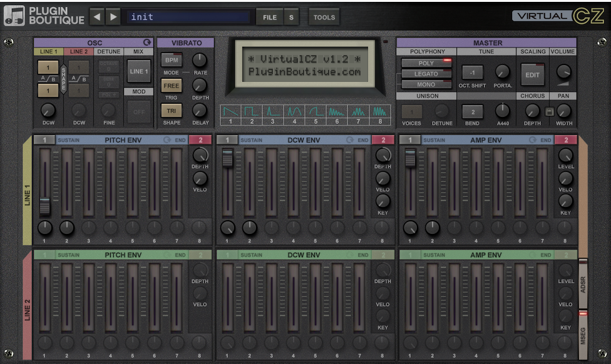Viewport: 611px width, 364px height.
Task: Select the LINE 2 oscillator tab
Action: coord(79,51)
